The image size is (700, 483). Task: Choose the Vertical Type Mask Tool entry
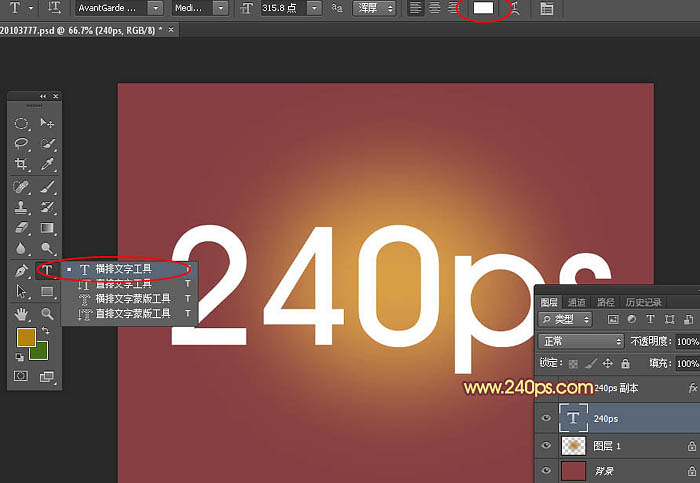tap(129, 313)
